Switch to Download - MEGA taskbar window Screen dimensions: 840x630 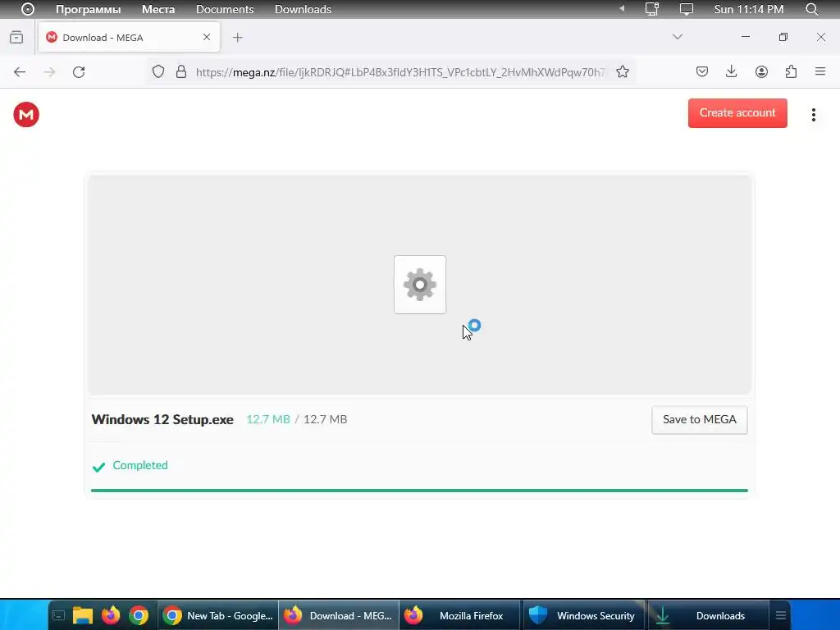[339, 615]
